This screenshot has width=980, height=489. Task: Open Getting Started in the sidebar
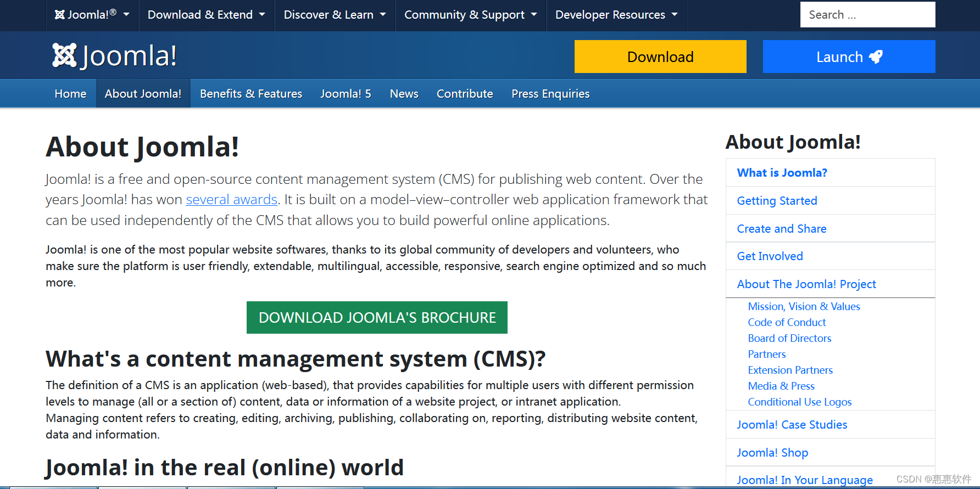click(830, 201)
